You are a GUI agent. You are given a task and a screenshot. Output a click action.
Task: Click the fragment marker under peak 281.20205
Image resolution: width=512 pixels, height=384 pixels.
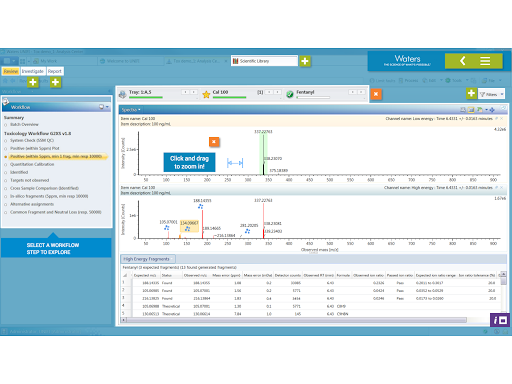click(x=247, y=231)
